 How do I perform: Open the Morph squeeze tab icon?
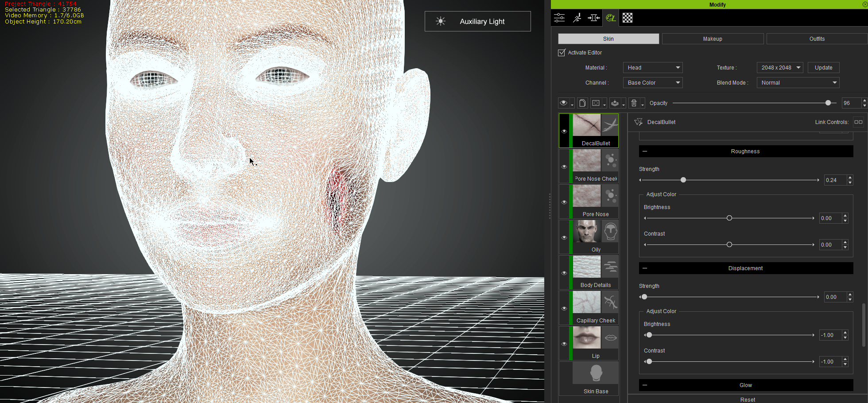593,18
